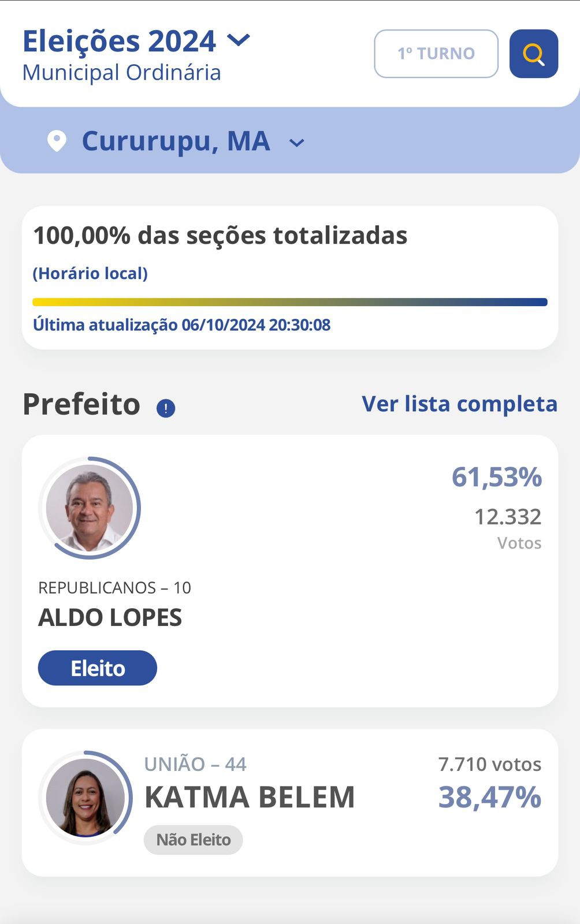Viewport: 580px width, 924px height.
Task: Select the ALDO LOPES candidate name
Action: pos(110,617)
